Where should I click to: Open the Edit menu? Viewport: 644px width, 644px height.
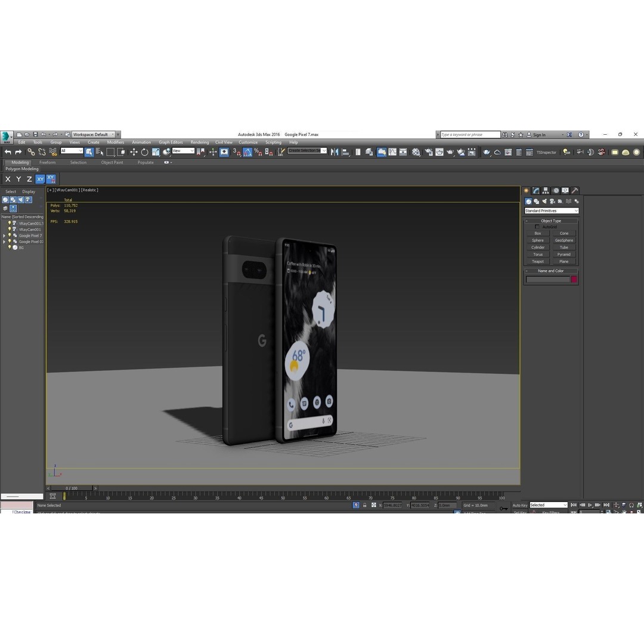tap(22, 142)
